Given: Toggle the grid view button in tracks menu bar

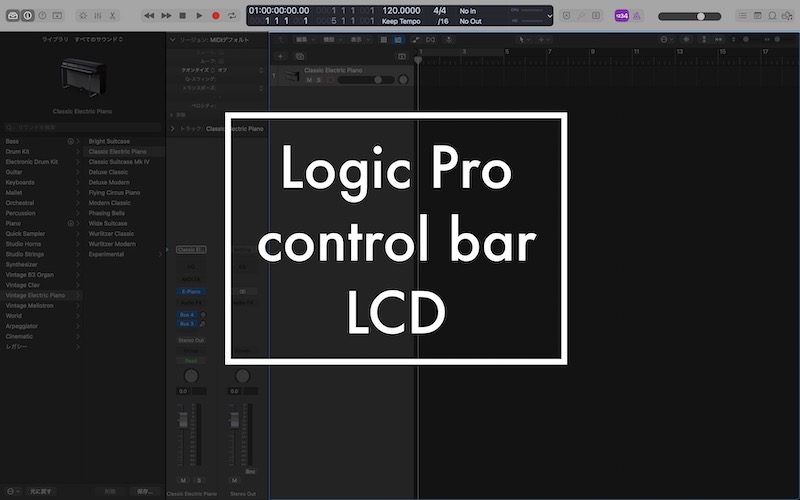Looking at the screenshot, I should [384, 39].
